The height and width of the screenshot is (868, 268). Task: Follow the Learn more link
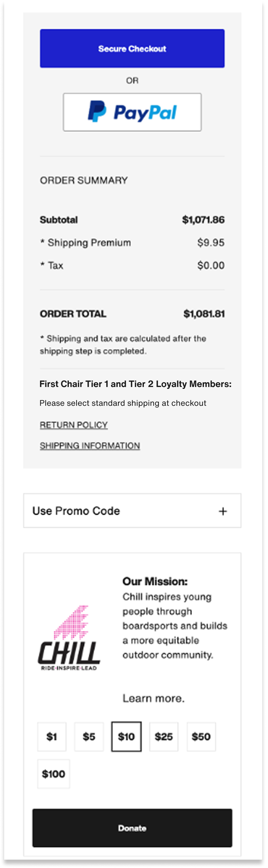point(153,698)
